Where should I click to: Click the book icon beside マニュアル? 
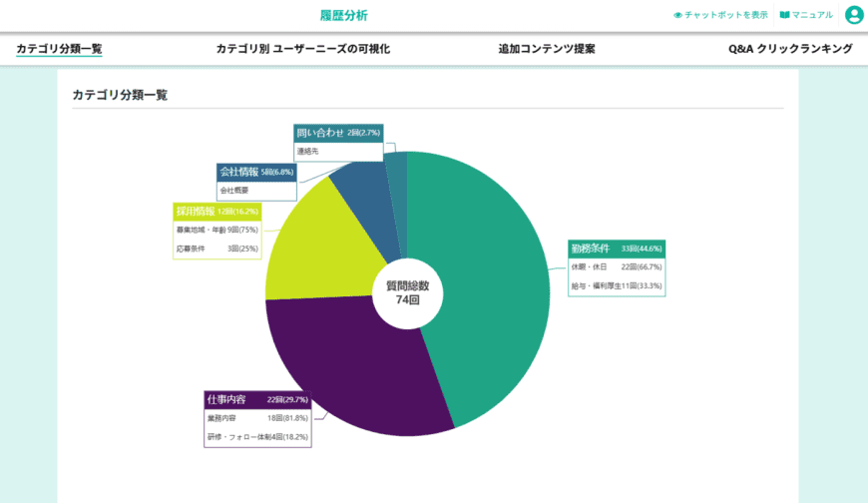(x=784, y=15)
